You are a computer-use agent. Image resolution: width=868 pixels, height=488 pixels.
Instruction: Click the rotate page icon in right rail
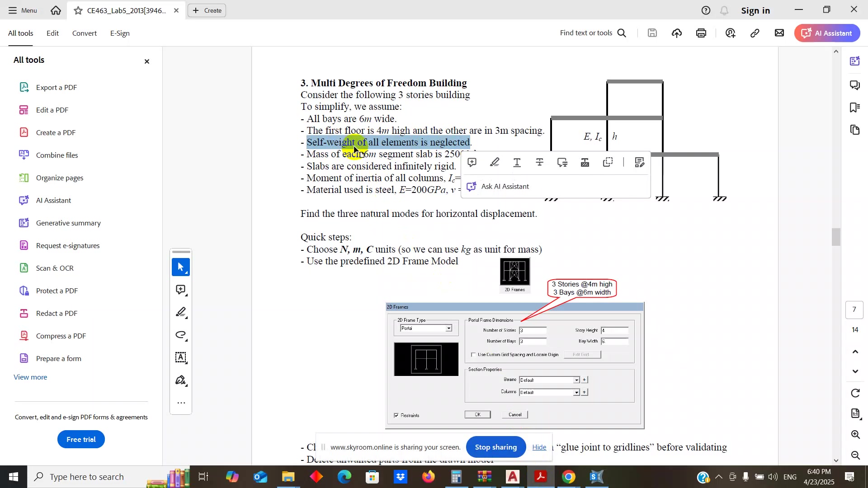855,393
